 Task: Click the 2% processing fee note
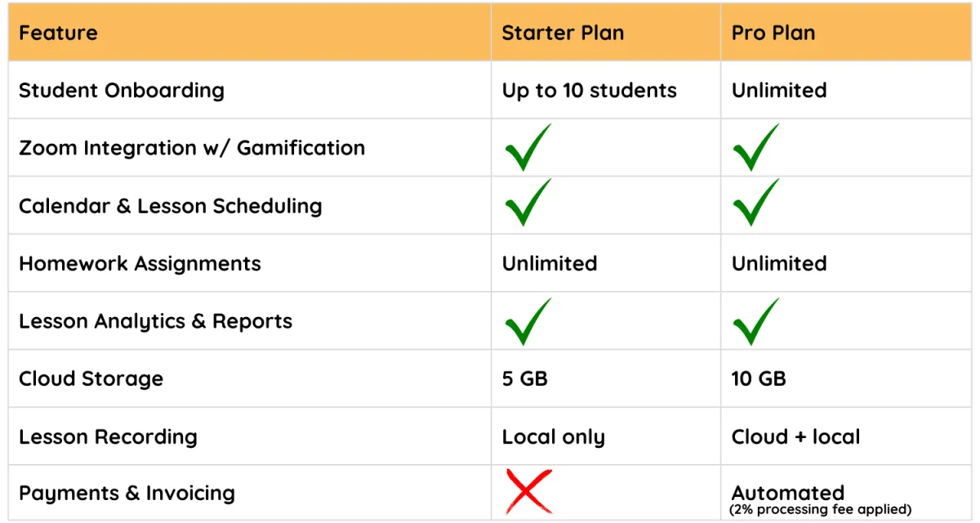pyautogui.click(x=821, y=510)
